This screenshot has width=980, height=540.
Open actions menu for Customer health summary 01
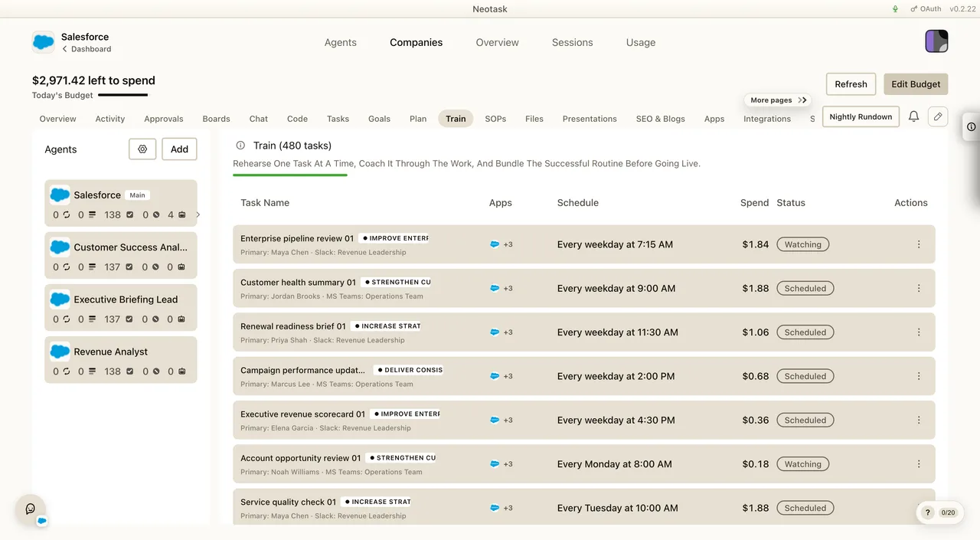[919, 289]
